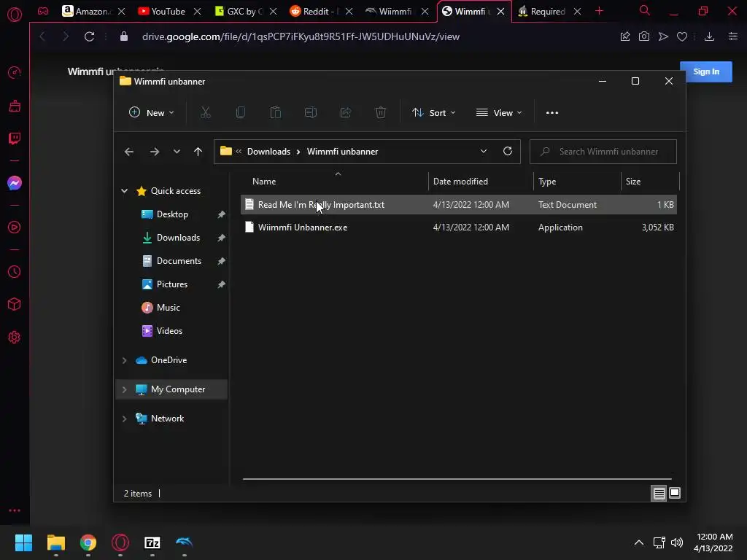Click the horizontal scrollbar in file list
This screenshot has height=560, width=747.
pos(457,479)
